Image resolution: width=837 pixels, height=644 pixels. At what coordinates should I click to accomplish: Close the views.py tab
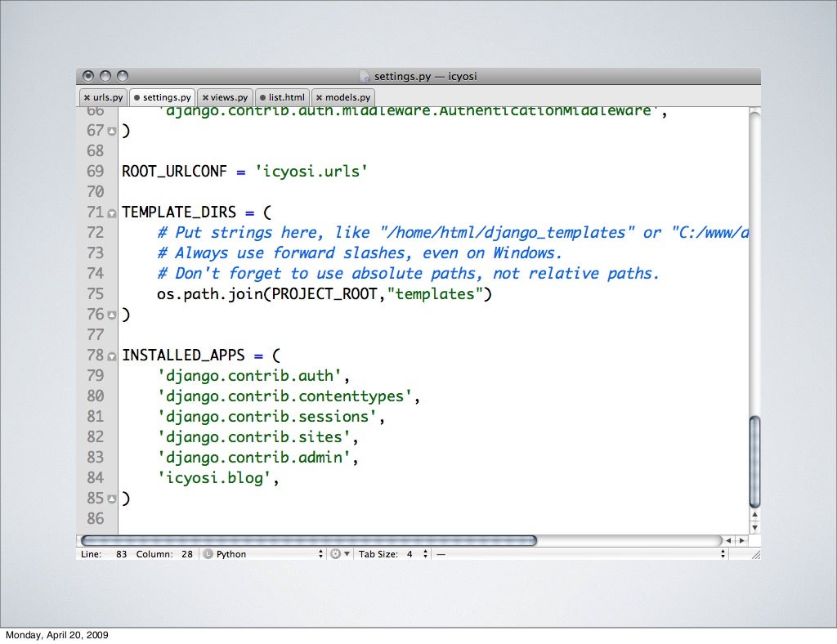(205, 98)
